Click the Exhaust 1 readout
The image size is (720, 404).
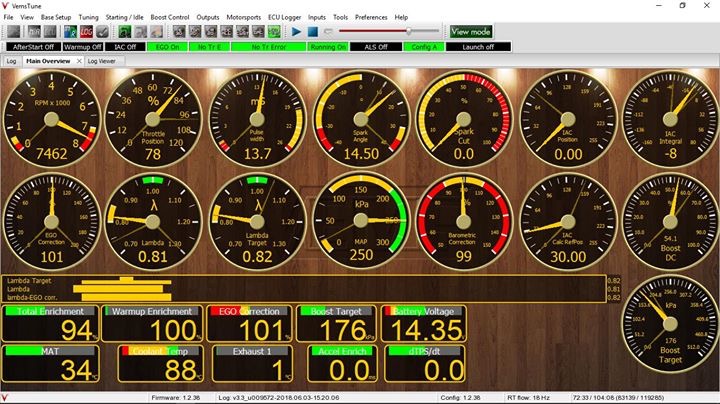coord(252,364)
